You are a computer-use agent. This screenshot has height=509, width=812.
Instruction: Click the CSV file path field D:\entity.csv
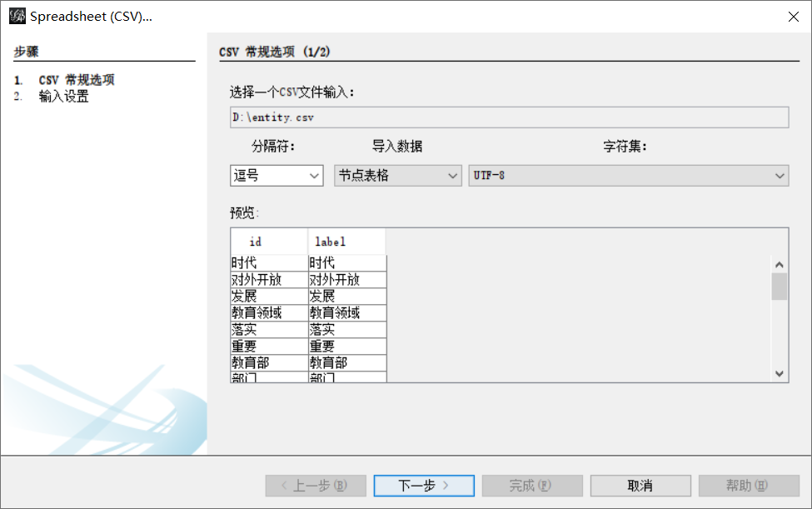(x=510, y=117)
